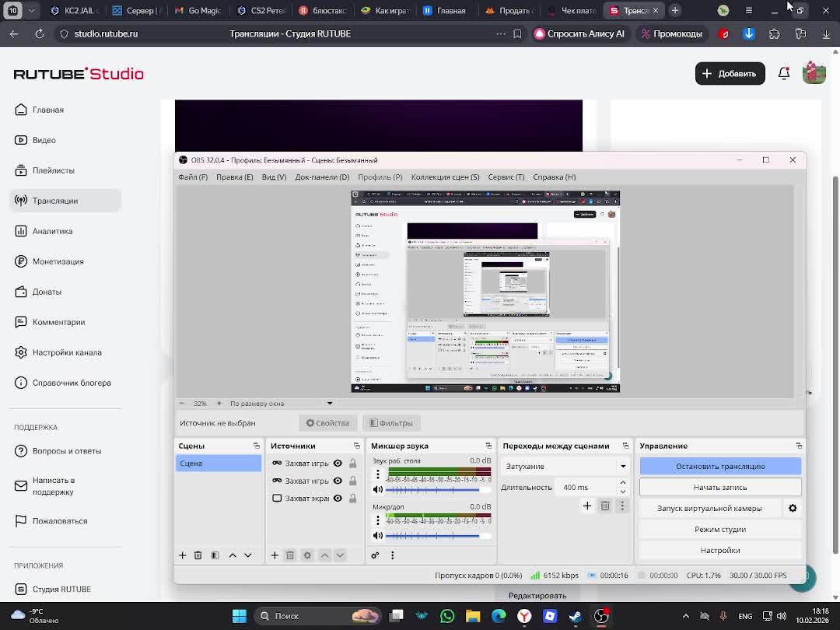Click Режим студии button
Screen dimensions: 840x630
(720, 530)
